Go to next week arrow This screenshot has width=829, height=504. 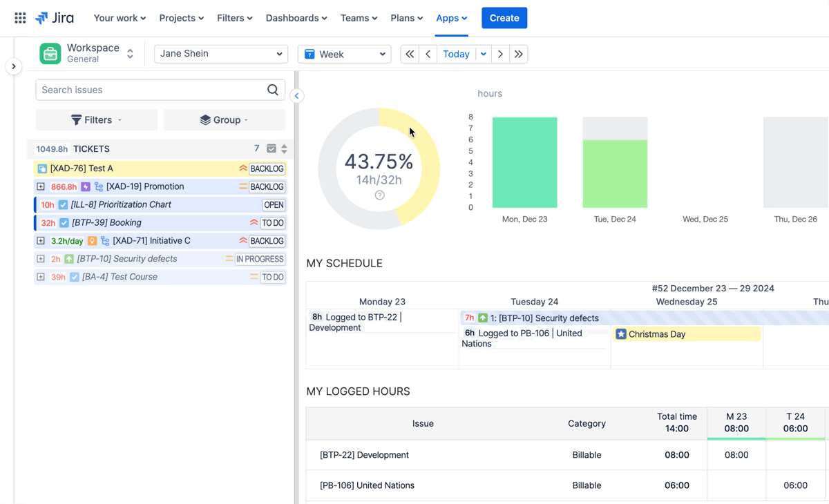(501, 54)
